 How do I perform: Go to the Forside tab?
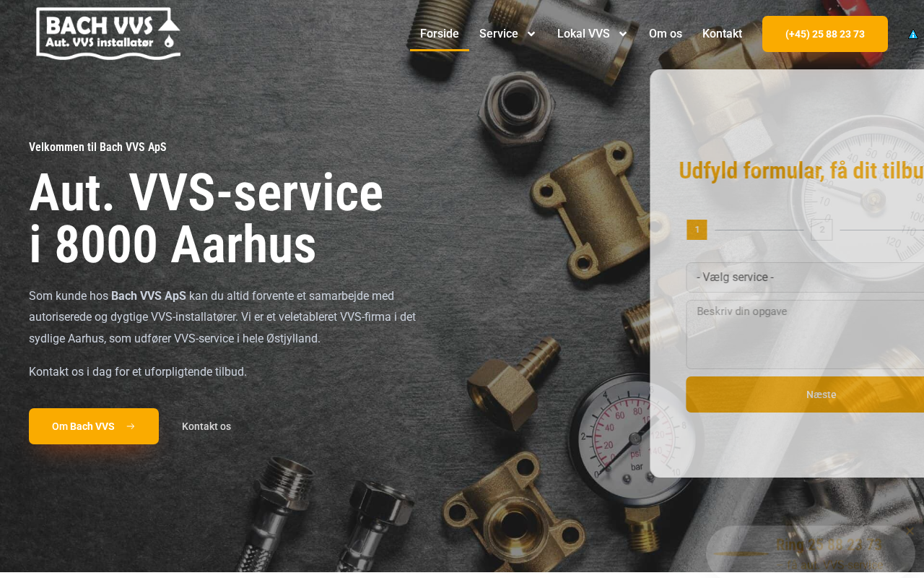pos(440,34)
